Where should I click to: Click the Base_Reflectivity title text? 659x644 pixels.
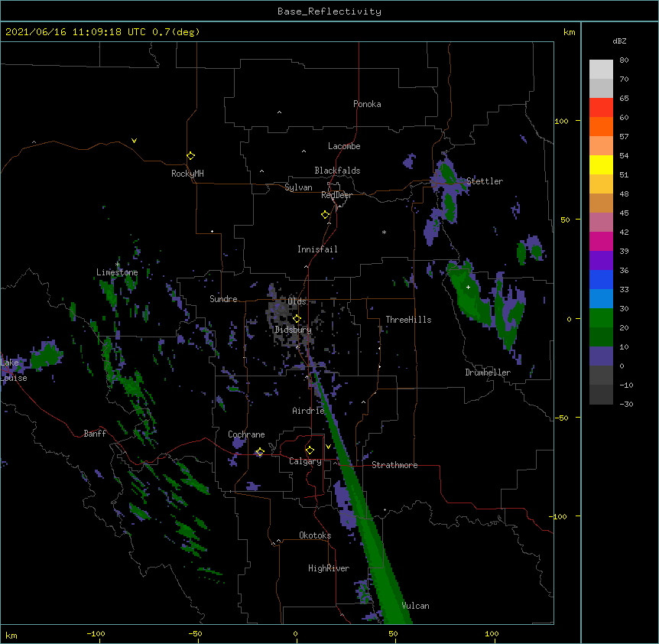point(329,11)
